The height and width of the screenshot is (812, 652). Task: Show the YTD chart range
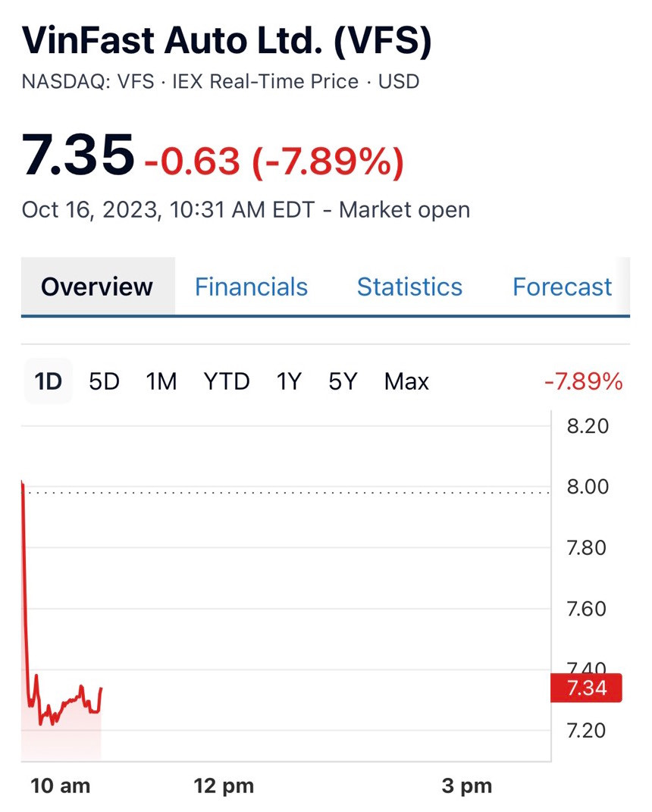pyautogui.click(x=226, y=381)
